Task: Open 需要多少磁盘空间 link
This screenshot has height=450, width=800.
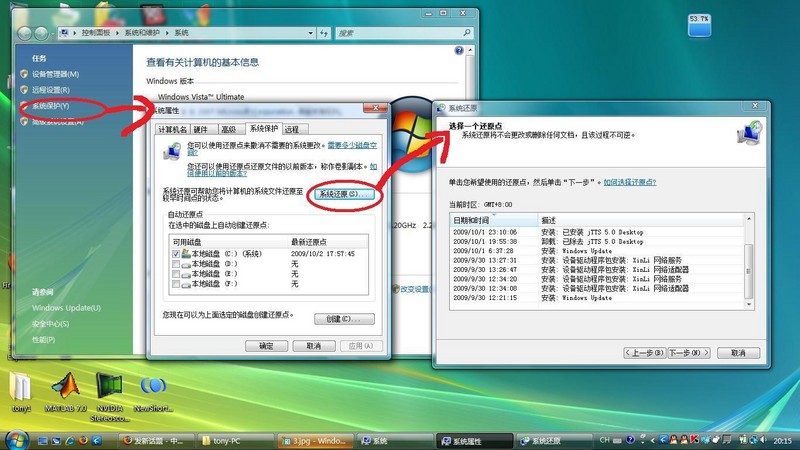Action: [x=352, y=145]
